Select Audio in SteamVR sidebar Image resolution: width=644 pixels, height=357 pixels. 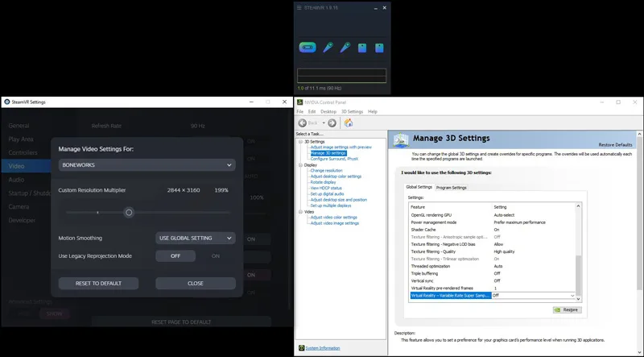16,180
